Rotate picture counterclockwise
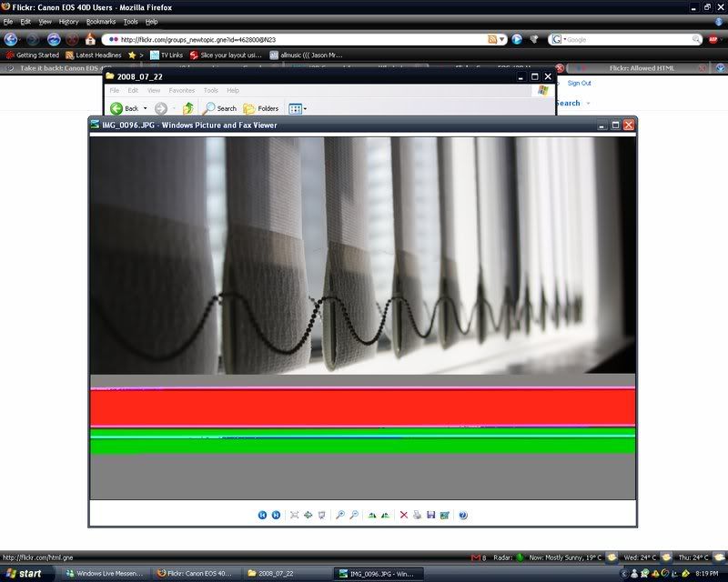The image size is (728, 582). pyautogui.click(x=385, y=515)
